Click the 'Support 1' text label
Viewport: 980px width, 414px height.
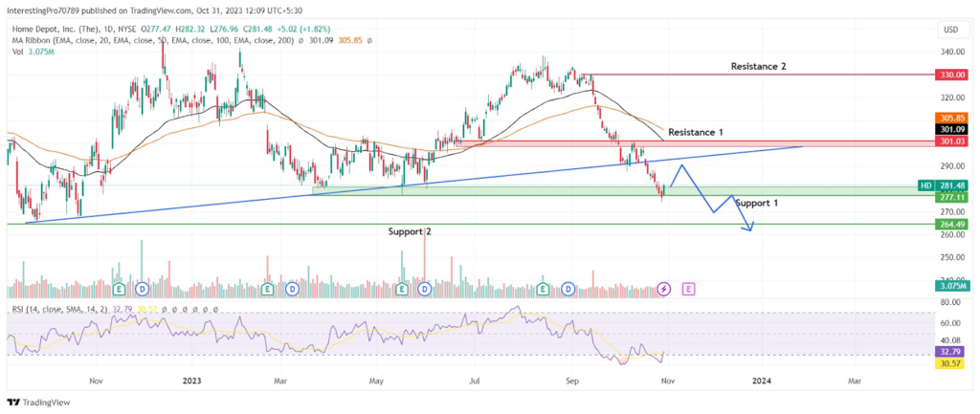coord(756,203)
